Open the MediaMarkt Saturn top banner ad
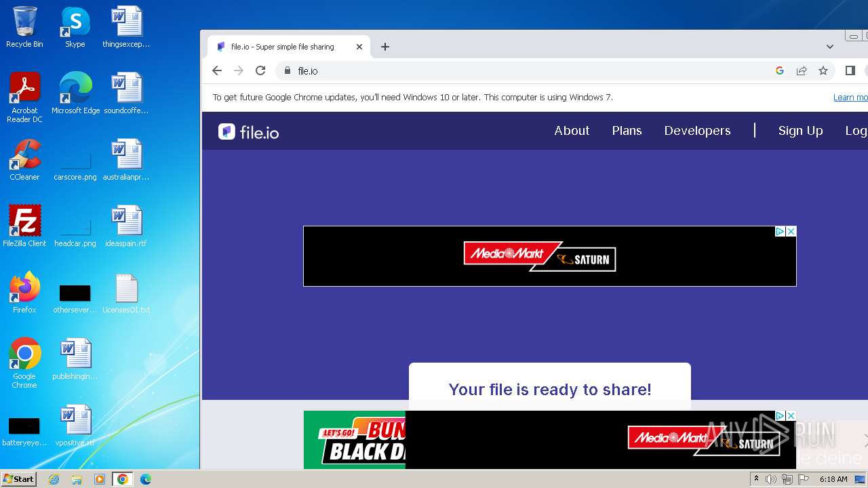 (x=549, y=256)
